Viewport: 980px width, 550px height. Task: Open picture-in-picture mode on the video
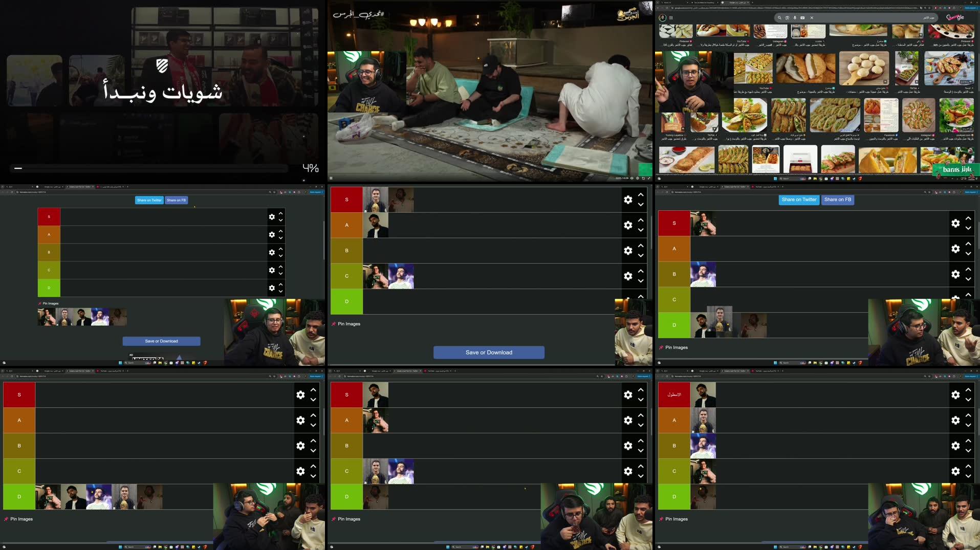[x=644, y=178]
